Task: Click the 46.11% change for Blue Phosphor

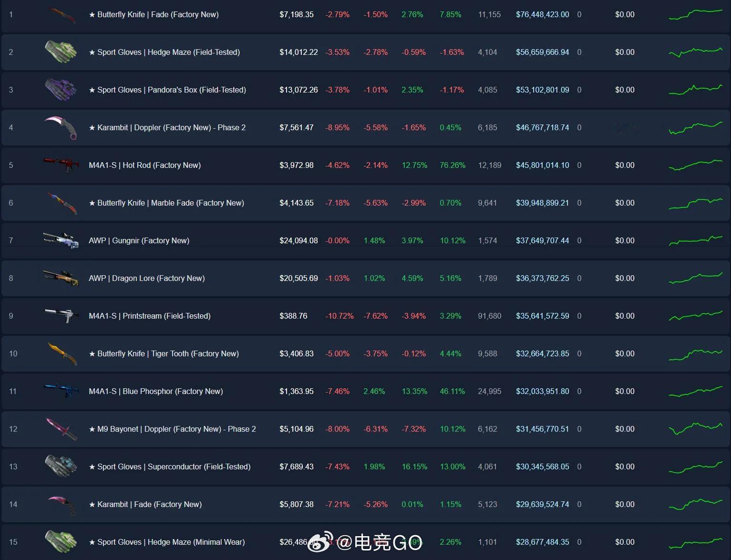Action: [453, 391]
